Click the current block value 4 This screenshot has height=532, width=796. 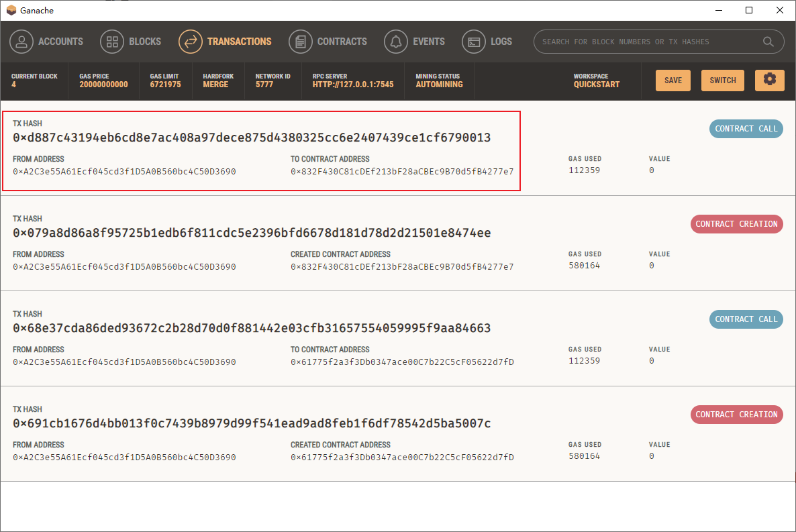(13, 85)
